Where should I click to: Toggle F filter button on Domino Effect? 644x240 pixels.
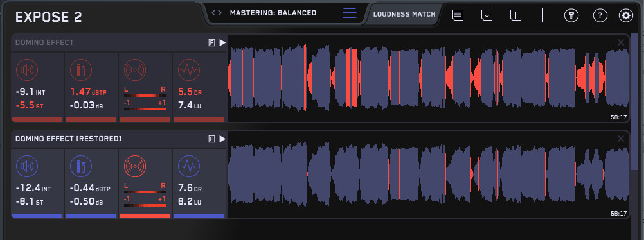pyautogui.click(x=212, y=42)
